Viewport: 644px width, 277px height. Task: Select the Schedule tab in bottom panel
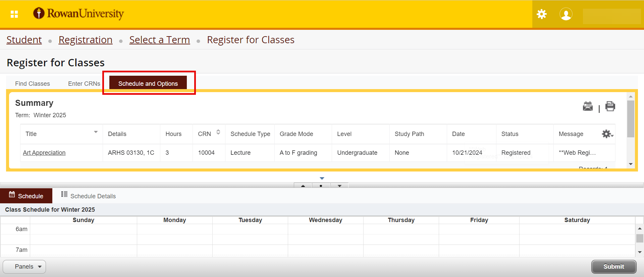click(x=26, y=196)
